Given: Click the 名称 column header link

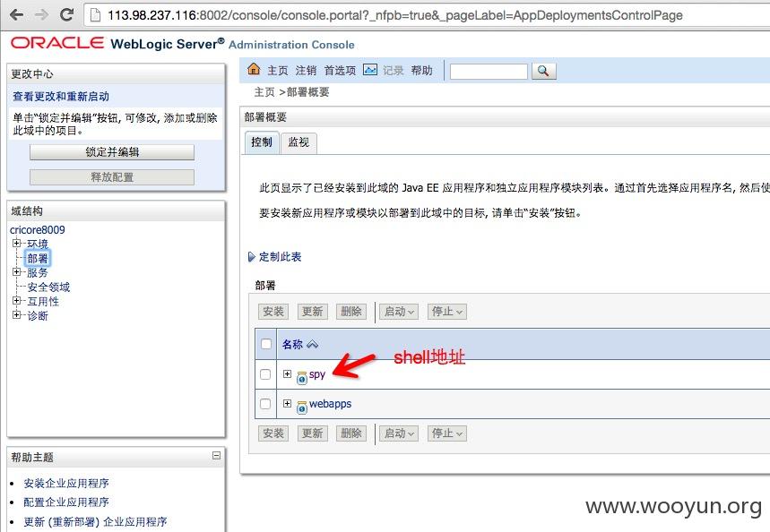Looking at the screenshot, I should coord(292,345).
